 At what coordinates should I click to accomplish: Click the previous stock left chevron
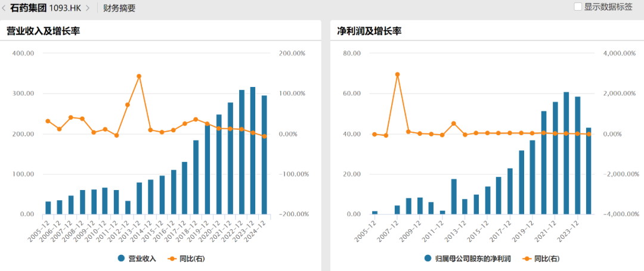[x=4, y=8]
